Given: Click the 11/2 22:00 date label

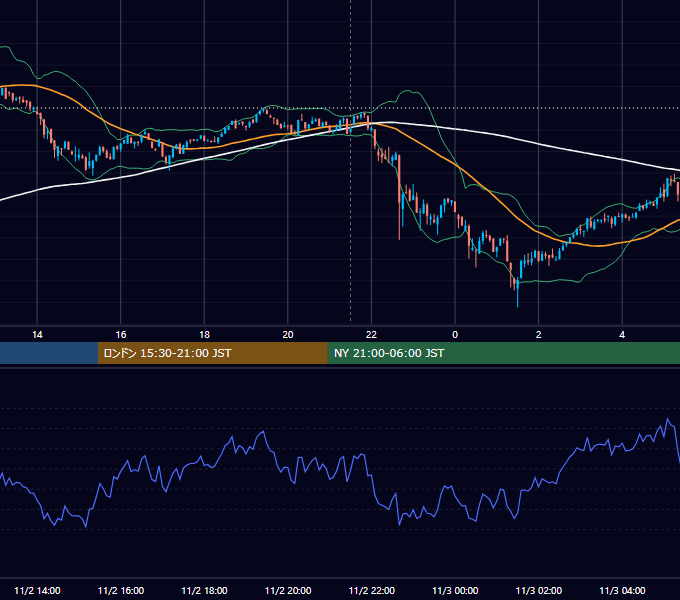Looking at the screenshot, I should [x=372, y=590].
